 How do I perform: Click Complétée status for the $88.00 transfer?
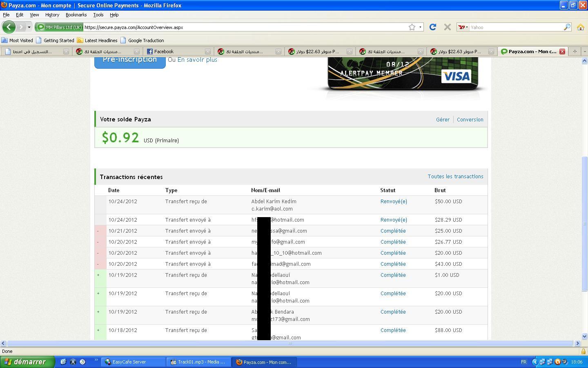click(393, 330)
